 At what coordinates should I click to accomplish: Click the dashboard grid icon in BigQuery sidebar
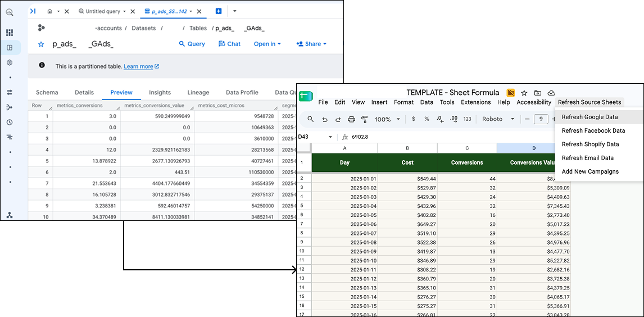tap(10, 33)
